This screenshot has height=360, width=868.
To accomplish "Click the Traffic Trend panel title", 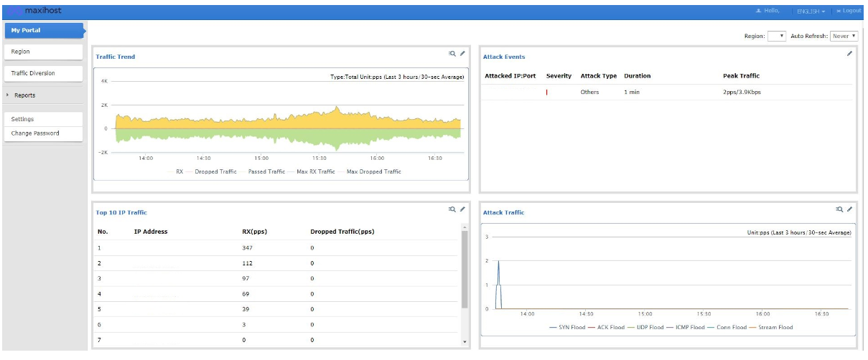I will (x=116, y=57).
